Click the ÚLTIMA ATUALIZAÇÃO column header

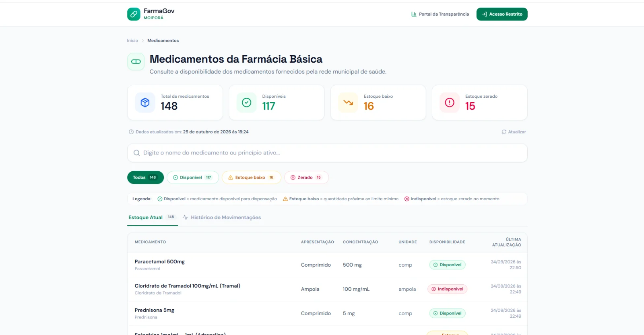507,242
